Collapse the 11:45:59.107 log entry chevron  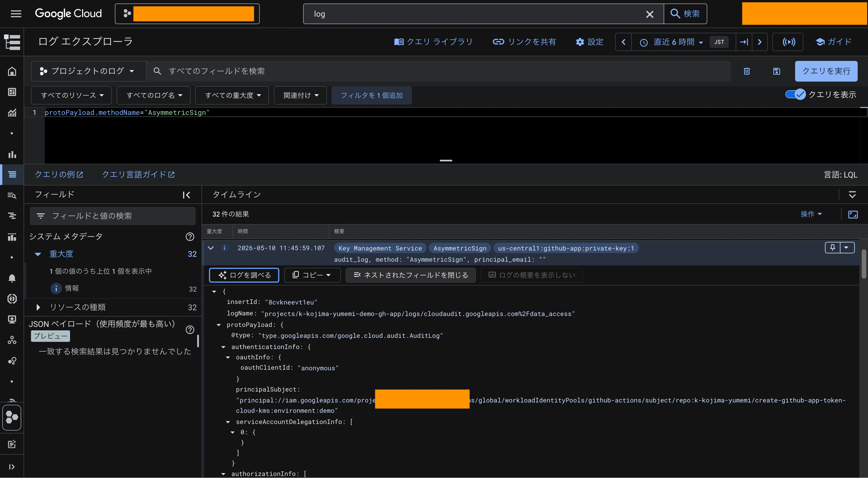pos(211,248)
